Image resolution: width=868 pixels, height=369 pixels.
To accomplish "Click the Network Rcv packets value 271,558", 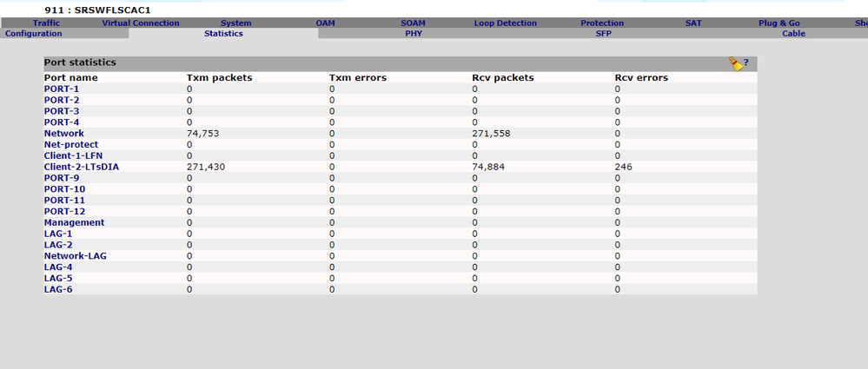I will (491, 134).
